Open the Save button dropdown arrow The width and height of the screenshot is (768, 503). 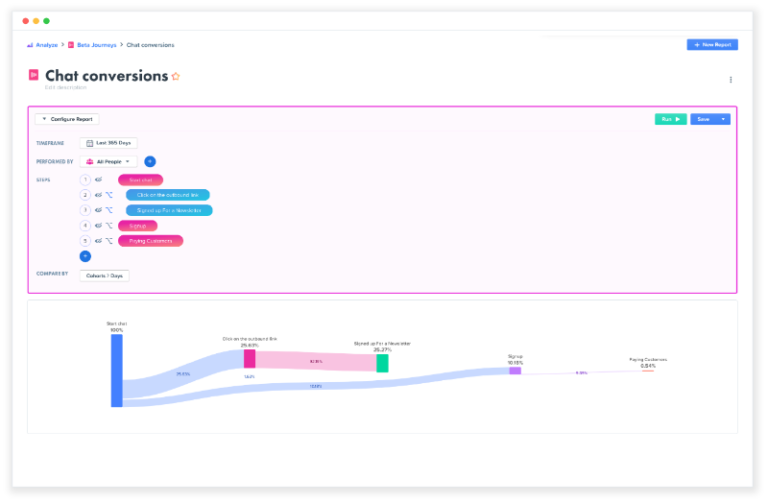[723, 119]
